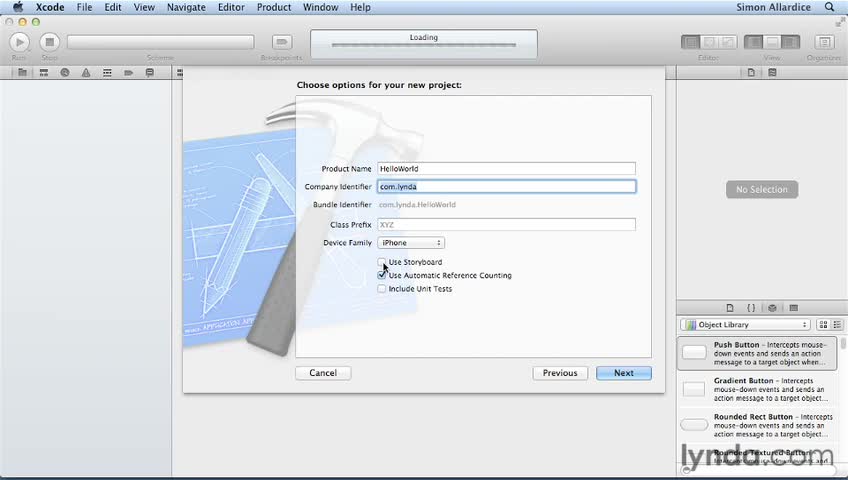The height and width of the screenshot is (480, 848).
Task: Open the Help menu
Action: (x=360, y=7)
